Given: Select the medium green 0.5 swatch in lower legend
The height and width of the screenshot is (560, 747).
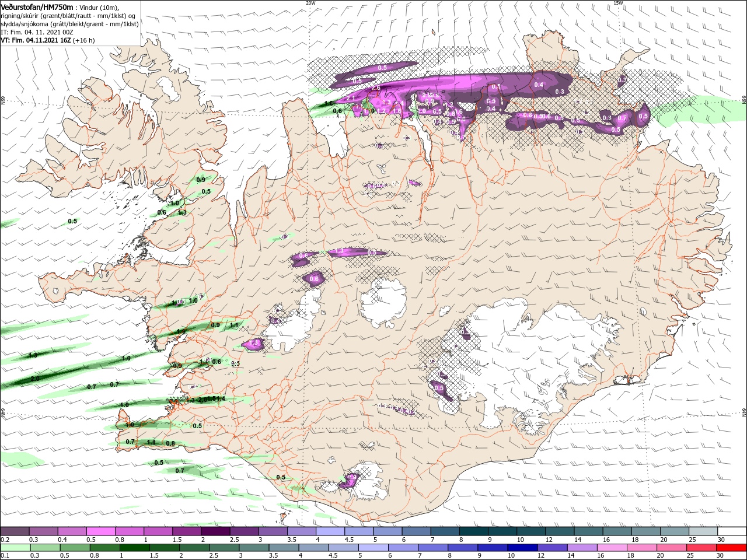Looking at the screenshot, I should pyautogui.click(x=75, y=548).
